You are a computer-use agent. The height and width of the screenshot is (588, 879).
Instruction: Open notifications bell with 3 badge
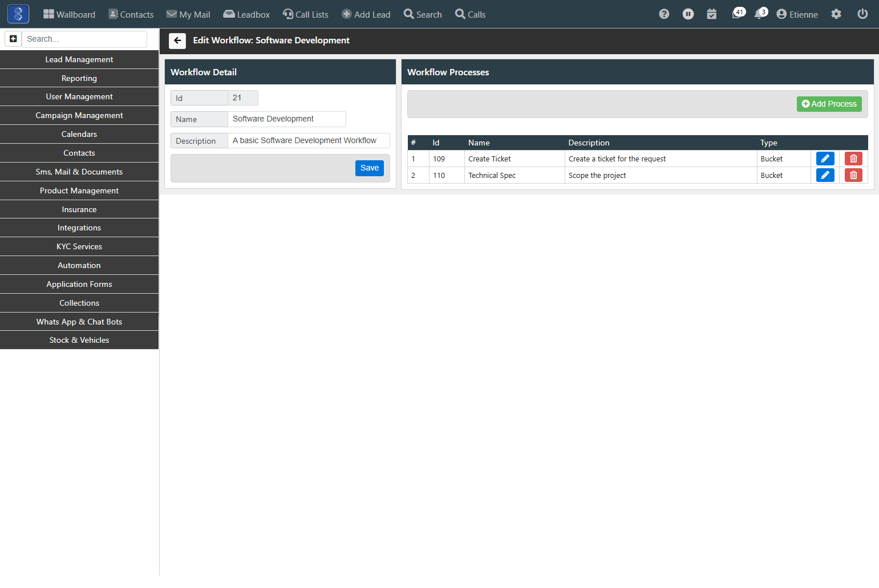pyautogui.click(x=760, y=14)
